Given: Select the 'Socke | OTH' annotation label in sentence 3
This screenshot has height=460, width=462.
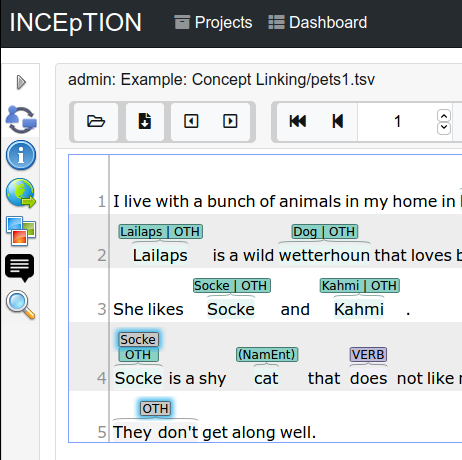Looking at the screenshot, I should coord(232,286).
